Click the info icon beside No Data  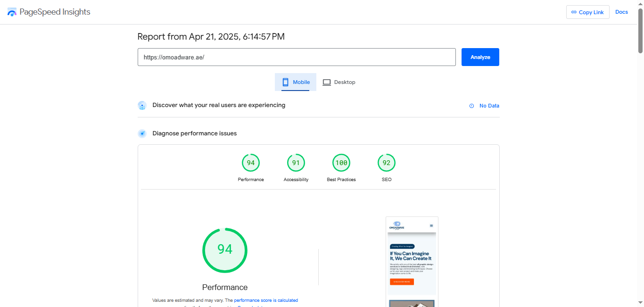(x=471, y=106)
